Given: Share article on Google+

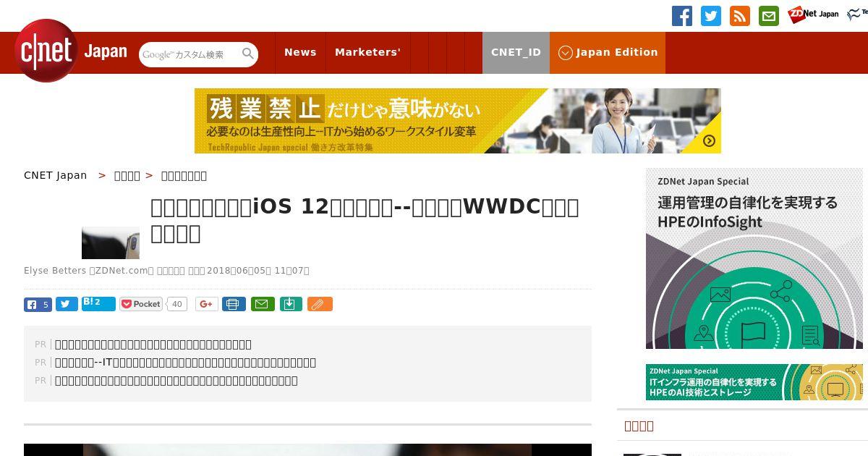Looking at the screenshot, I should [206, 304].
